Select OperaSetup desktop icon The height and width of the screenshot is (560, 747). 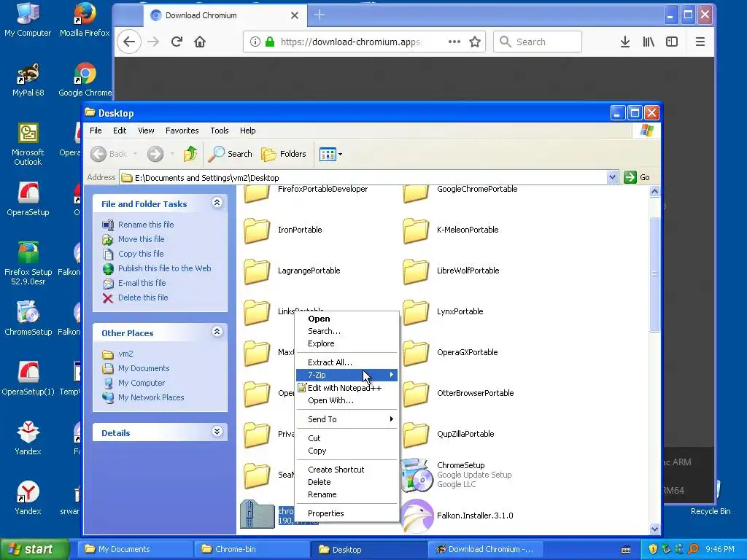pos(28,199)
